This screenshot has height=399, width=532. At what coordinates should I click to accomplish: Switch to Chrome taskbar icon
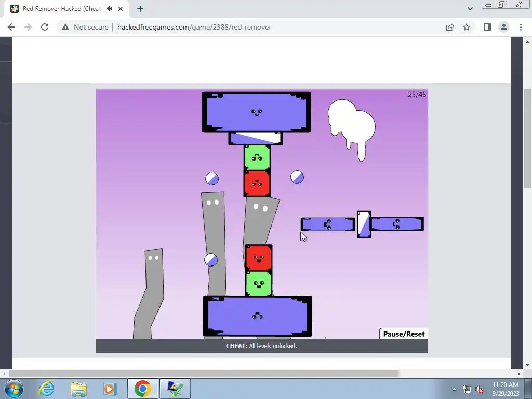tap(142, 389)
